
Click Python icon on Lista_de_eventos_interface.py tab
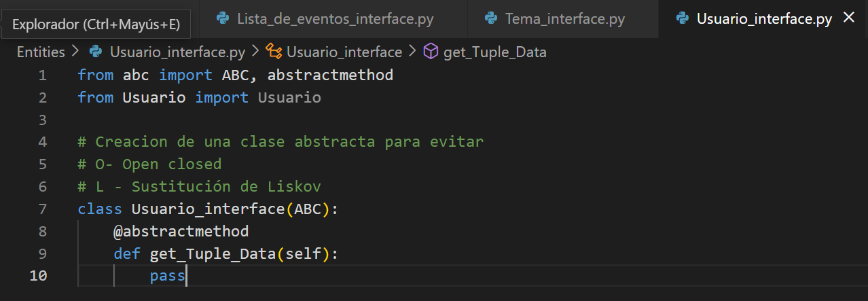pos(222,18)
